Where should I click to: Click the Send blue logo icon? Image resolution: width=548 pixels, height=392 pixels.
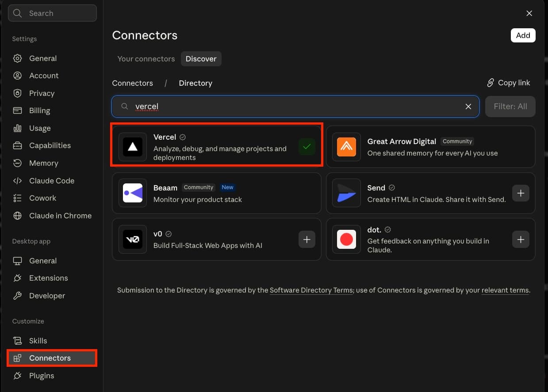point(346,193)
